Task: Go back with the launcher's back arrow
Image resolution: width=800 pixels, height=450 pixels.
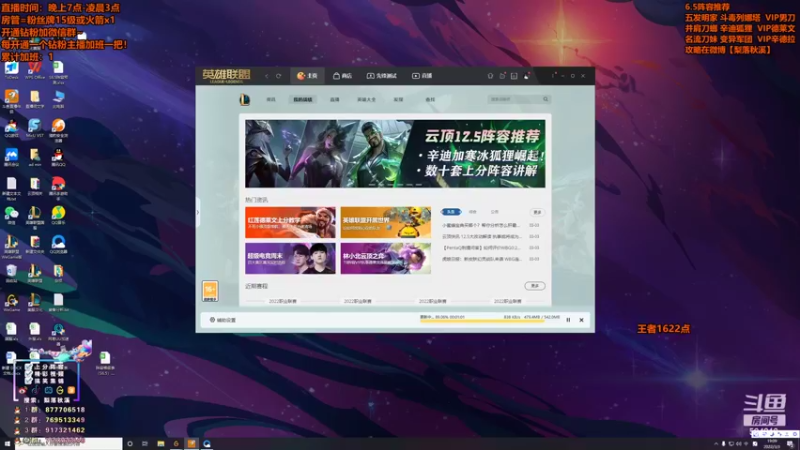Action: [x=266, y=76]
